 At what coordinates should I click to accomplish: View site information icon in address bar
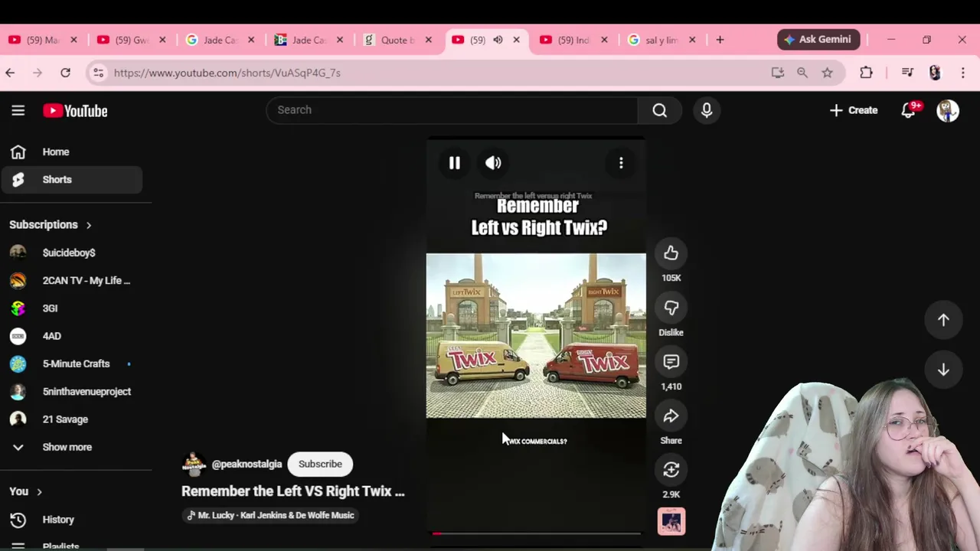98,73
